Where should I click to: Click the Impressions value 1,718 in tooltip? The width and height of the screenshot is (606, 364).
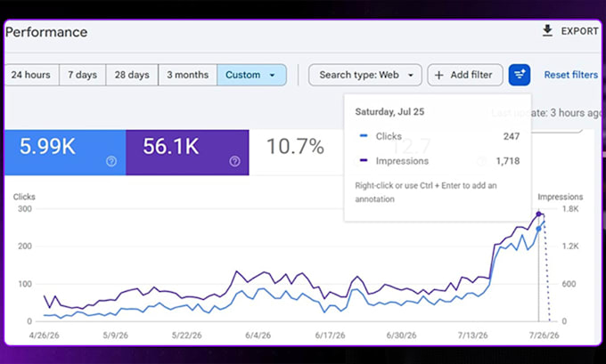tap(508, 161)
